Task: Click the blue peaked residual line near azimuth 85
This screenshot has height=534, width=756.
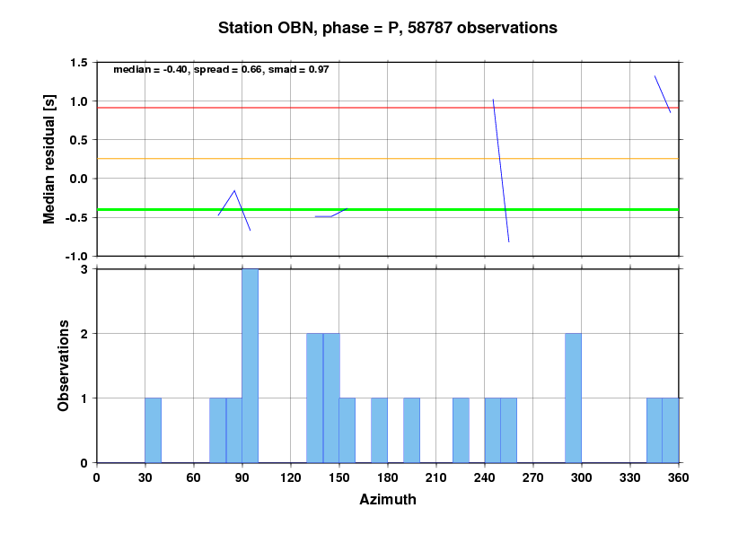Action: pyautogui.click(x=234, y=191)
